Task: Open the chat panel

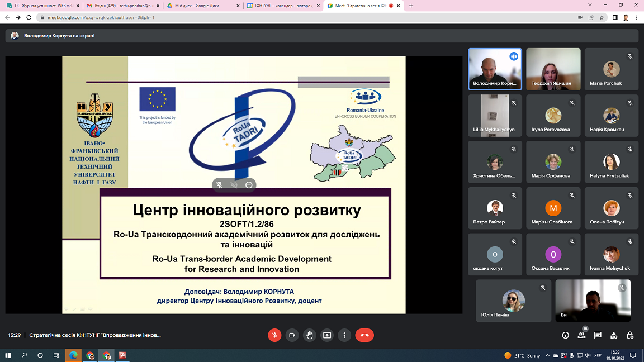Action: coord(598,335)
